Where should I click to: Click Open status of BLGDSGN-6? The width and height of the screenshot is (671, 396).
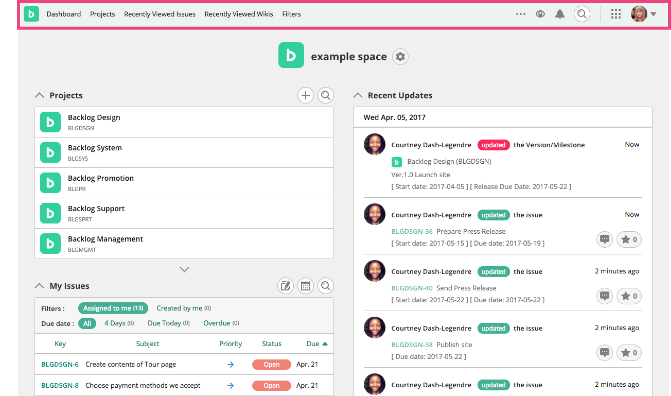point(271,364)
